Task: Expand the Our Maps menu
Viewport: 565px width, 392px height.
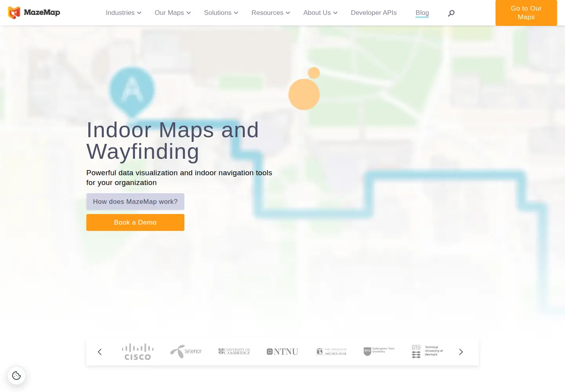Action: pos(173,13)
